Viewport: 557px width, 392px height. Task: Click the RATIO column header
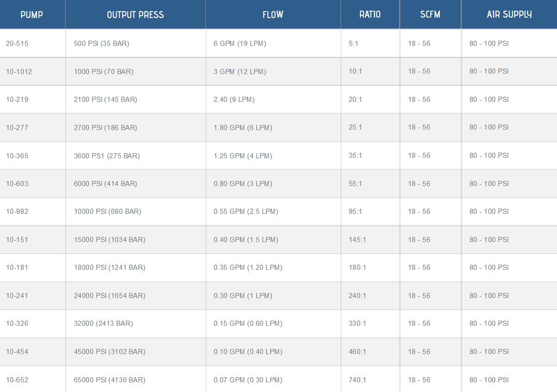(370, 15)
